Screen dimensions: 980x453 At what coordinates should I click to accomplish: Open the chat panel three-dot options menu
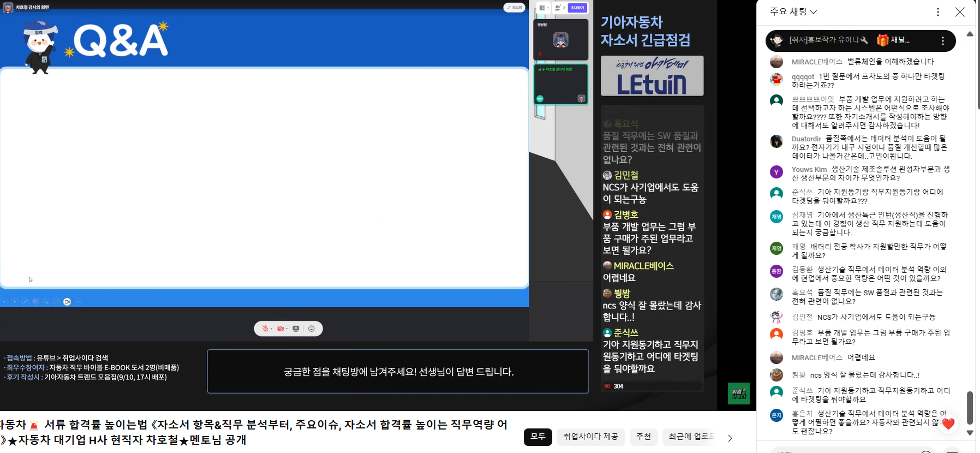[x=938, y=12]
